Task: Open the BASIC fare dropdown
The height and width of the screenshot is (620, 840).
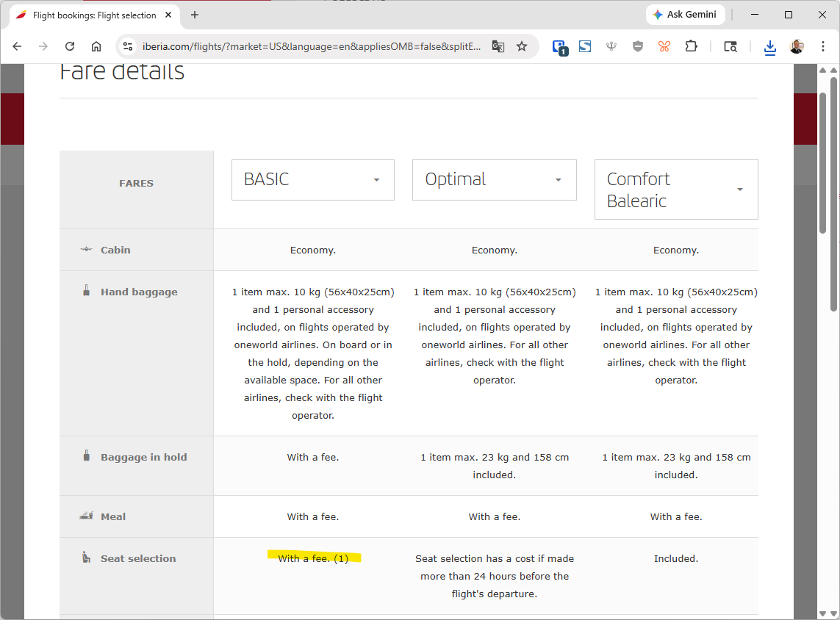Action: tap(313, 180)
